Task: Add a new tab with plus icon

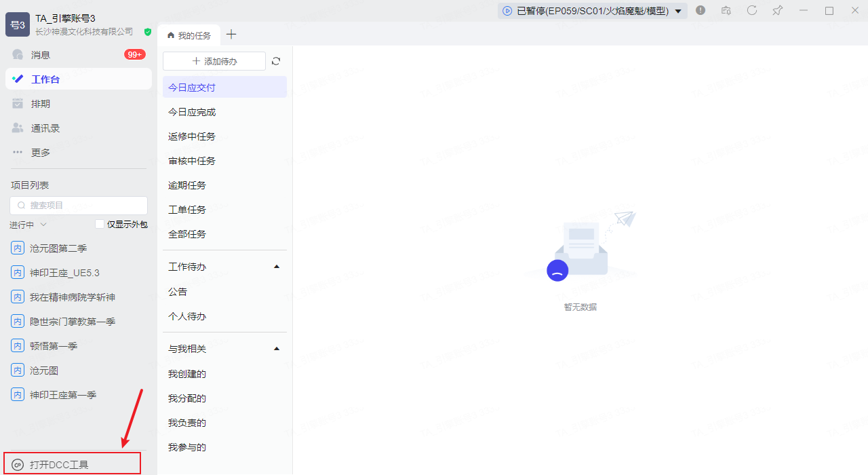Action: [x=231, y=35]
